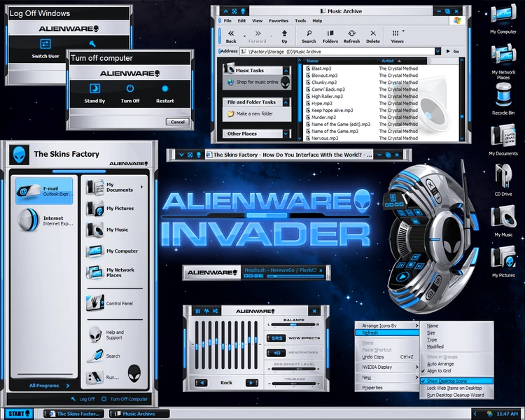Choose Stand By in Turn off computer
The width and height of the screenshot is (525, 420).
pyautogui.click(x=94, y=94)
